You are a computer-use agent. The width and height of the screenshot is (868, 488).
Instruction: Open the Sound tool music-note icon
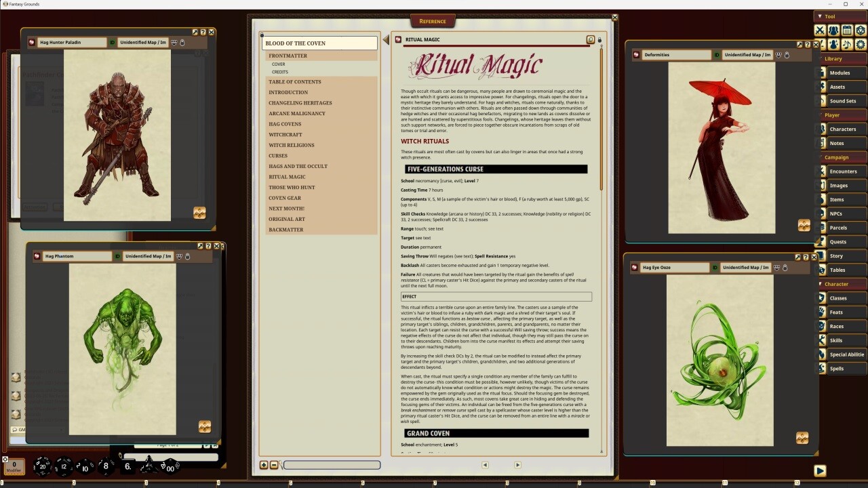coord(846,45)
